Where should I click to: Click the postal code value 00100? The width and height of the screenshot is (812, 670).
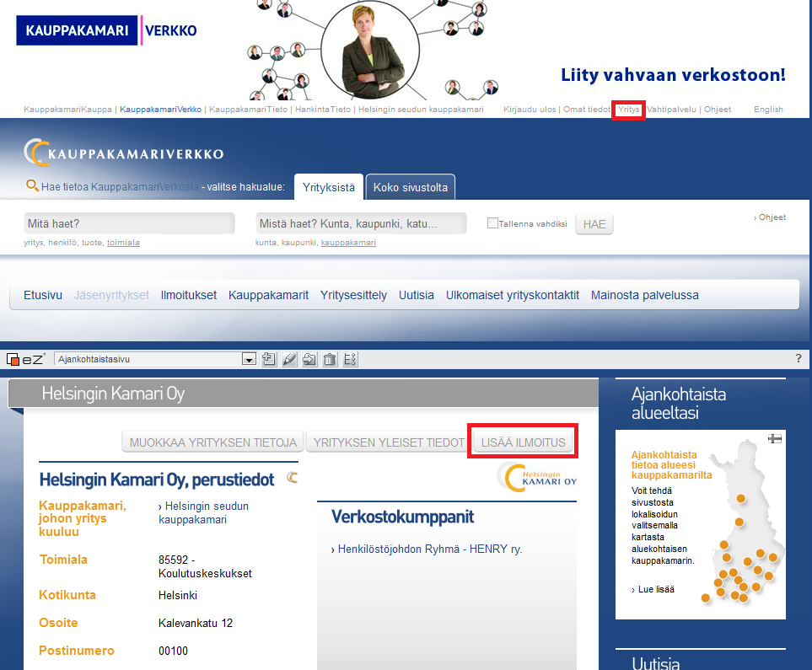(x=173, y=651)
